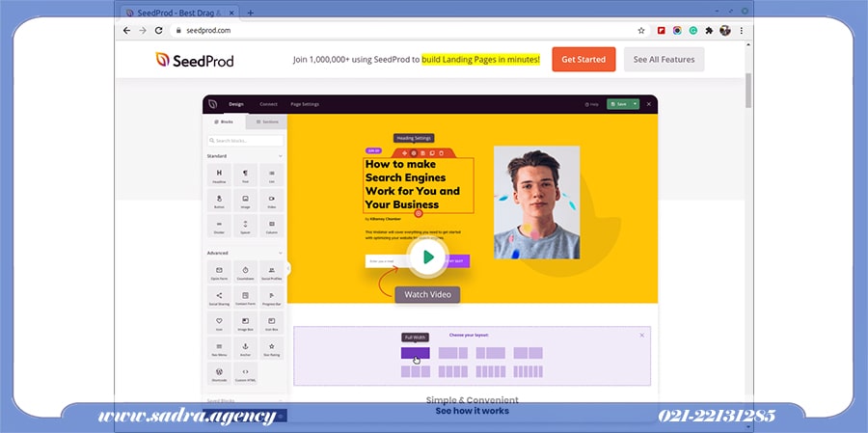Open Chrome's three-dot menu
Viewport: 868px width, 433px height.
click(x=742, y=31)
